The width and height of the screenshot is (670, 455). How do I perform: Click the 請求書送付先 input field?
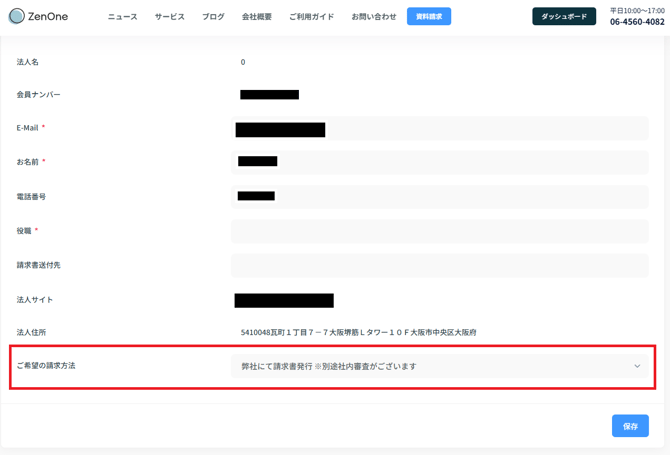[440, 265]
